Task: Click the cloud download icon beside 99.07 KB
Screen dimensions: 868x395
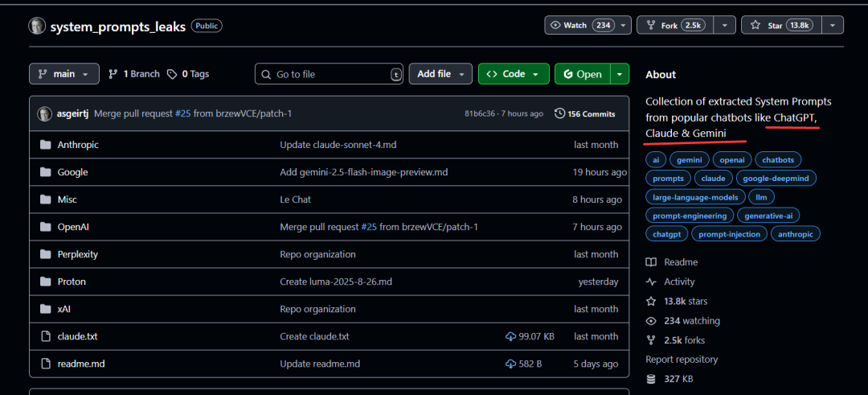Action: 510,336
